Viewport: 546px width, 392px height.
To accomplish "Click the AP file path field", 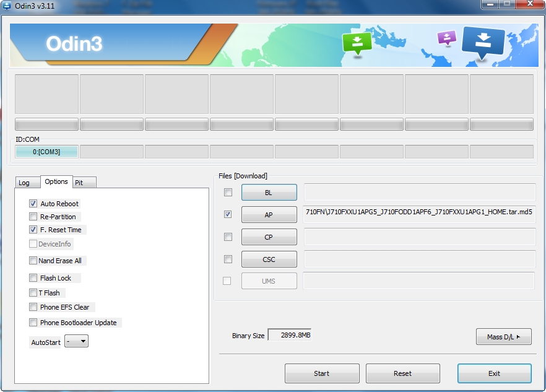I will pos(419,214).
